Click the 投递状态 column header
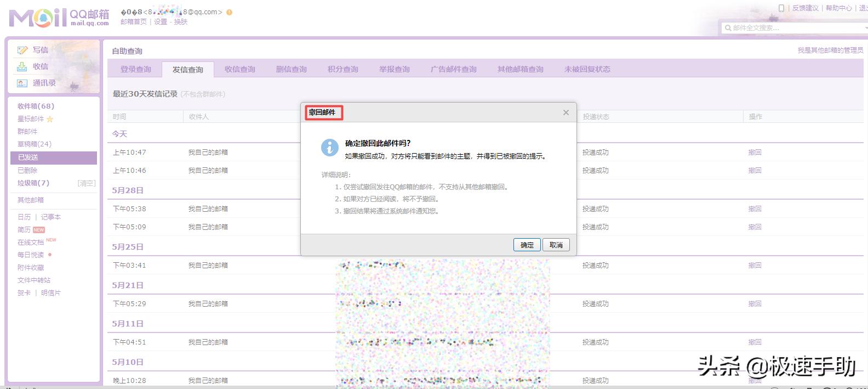868x389 pixels. click(x=596, y=117)
